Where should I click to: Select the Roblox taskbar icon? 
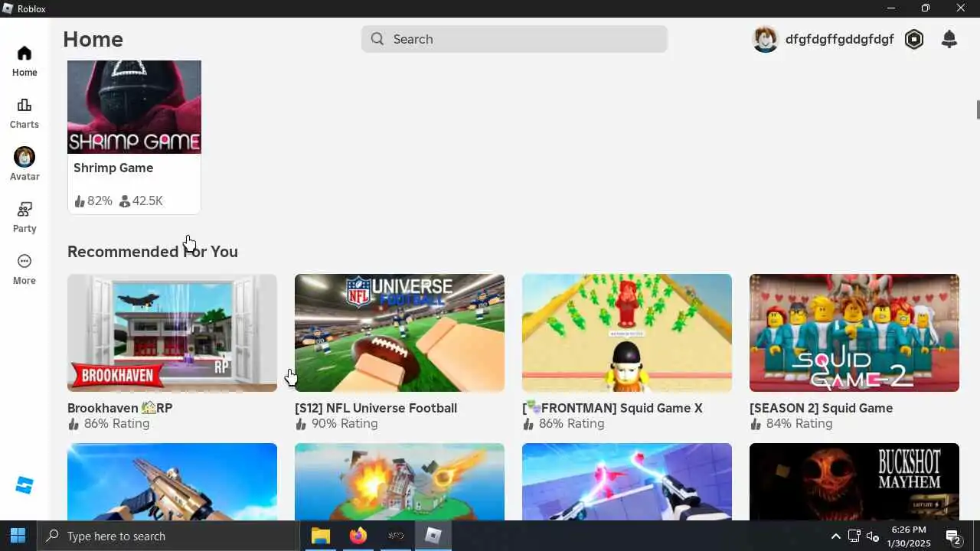(433, 536)
